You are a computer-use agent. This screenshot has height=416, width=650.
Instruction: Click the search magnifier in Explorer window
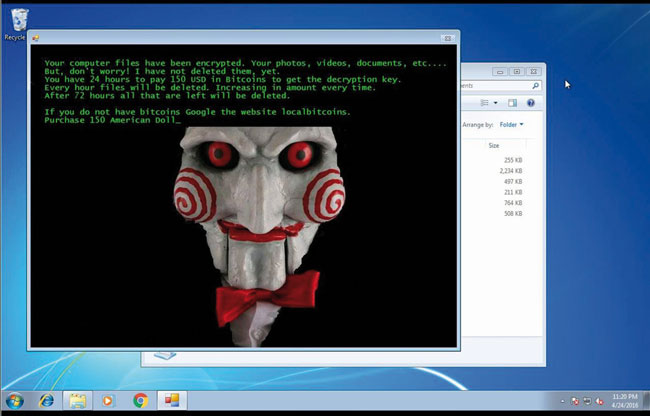pos(536,86)
